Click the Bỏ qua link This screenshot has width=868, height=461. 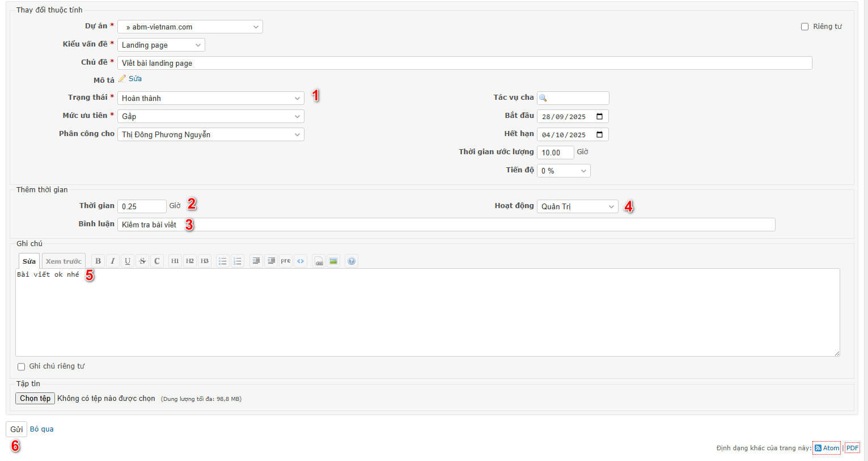(42, 429)
